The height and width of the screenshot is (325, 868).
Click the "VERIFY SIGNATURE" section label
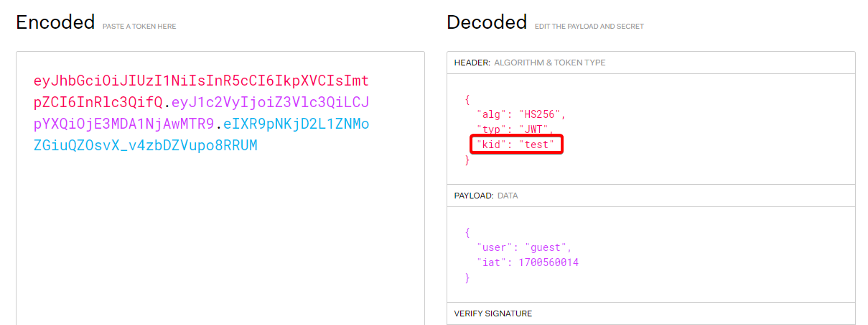pyautogui.click(x=493, y=313)
